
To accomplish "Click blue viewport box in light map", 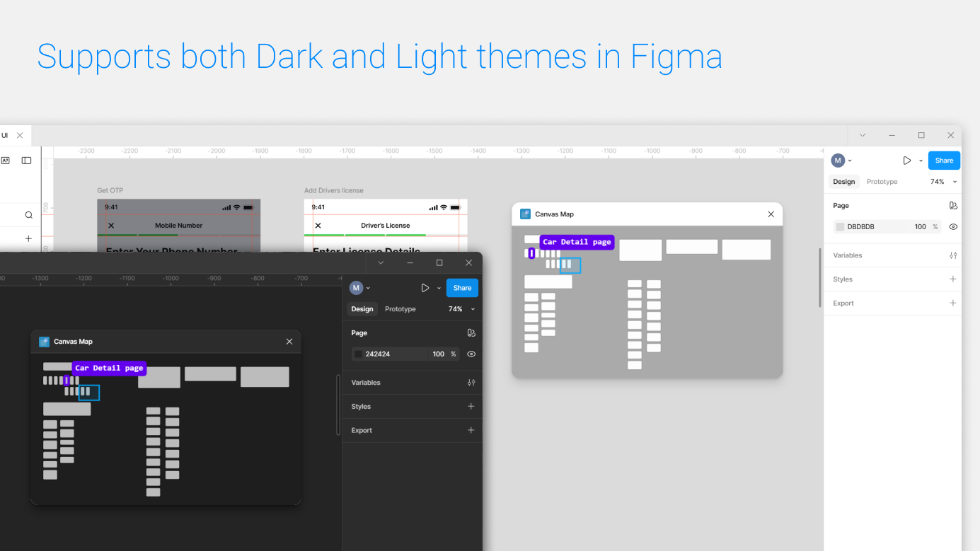I will click(570, 265).
